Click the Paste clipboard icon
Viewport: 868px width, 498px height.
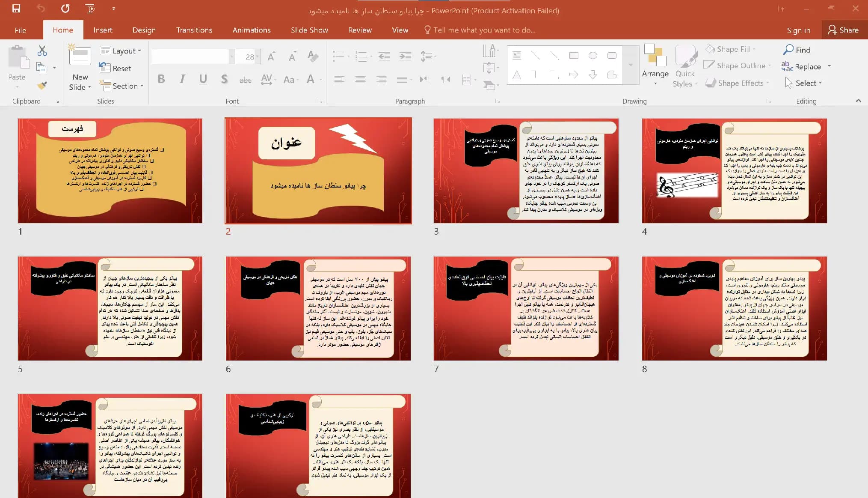tap(19, 58)
